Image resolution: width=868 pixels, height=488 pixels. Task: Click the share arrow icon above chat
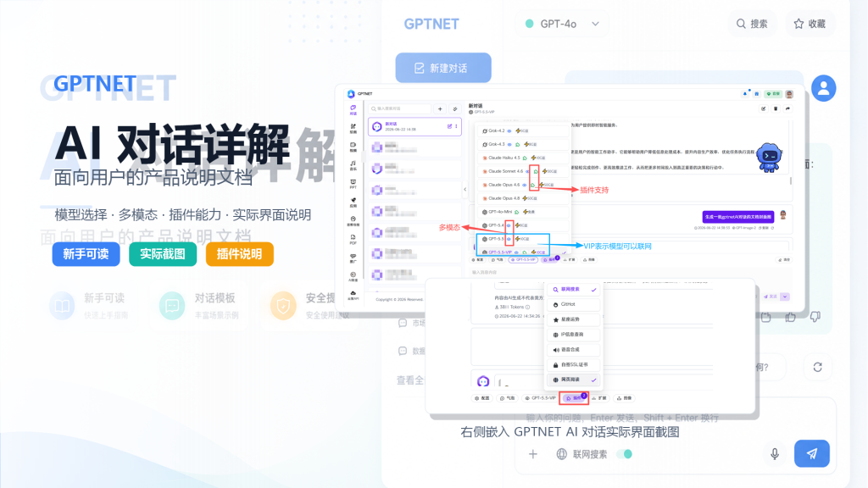pyautogui.click(x=787, y=109)
